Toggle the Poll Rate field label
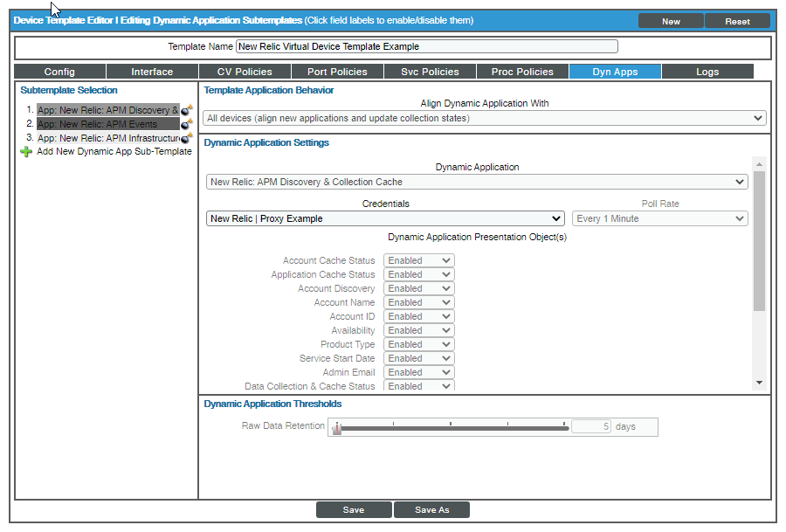Viewport: 786px width, 532px height. [659, 204]
